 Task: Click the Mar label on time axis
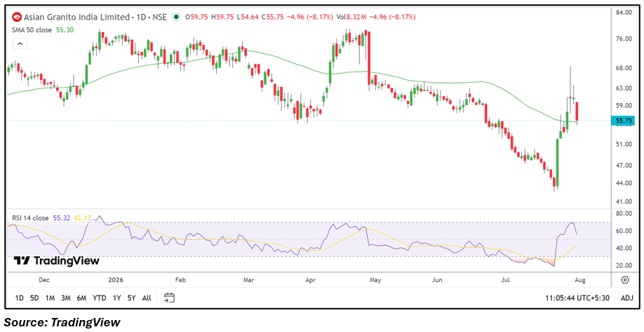coord(249,280)
